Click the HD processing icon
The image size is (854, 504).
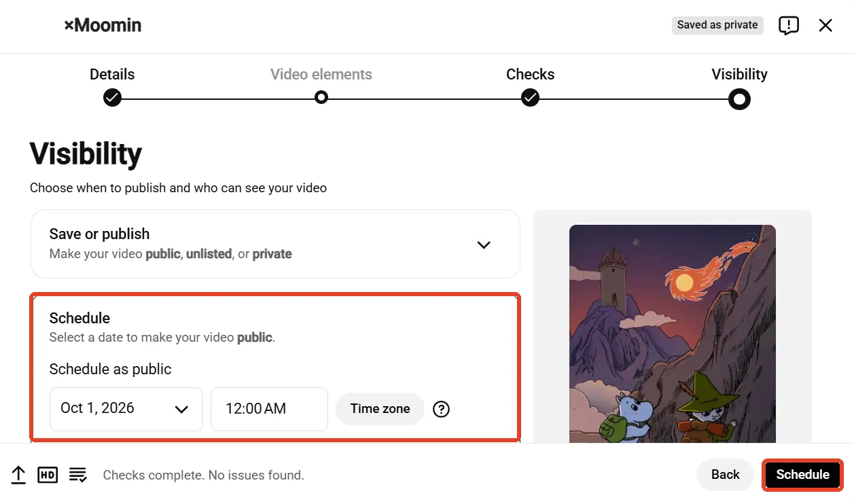48,475
